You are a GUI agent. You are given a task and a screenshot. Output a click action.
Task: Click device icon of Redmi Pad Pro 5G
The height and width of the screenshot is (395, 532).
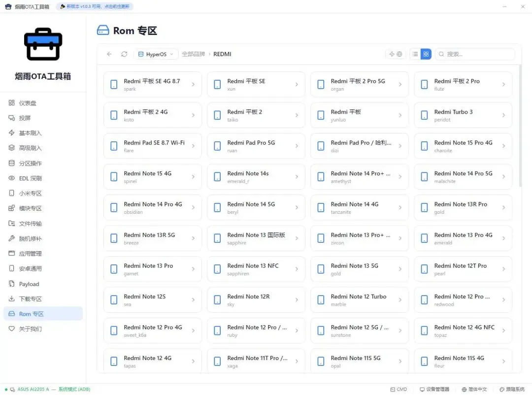(218, 146)
